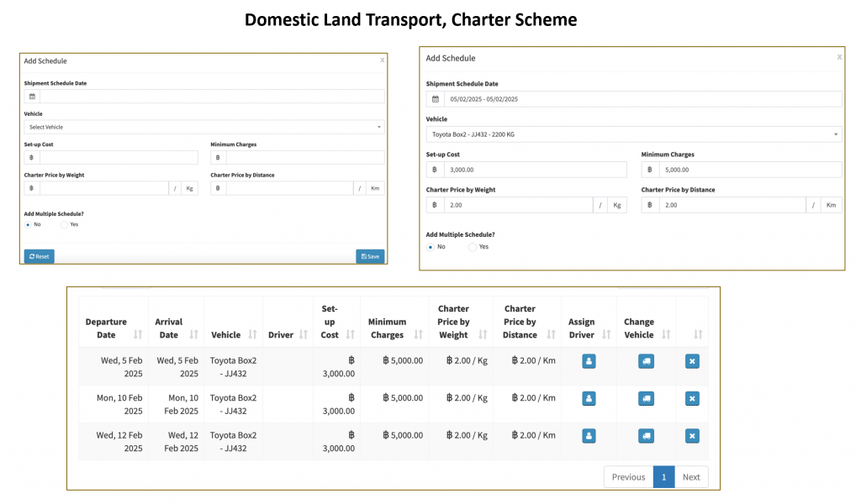Select No radio in left Add Schedule form
Screen dimensions: 861x504
coord(28,225)
